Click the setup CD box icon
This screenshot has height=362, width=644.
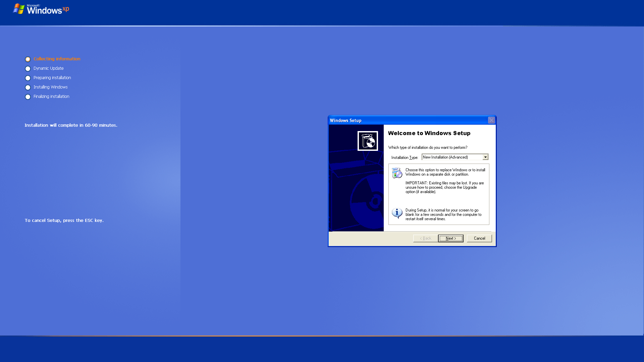368,141
